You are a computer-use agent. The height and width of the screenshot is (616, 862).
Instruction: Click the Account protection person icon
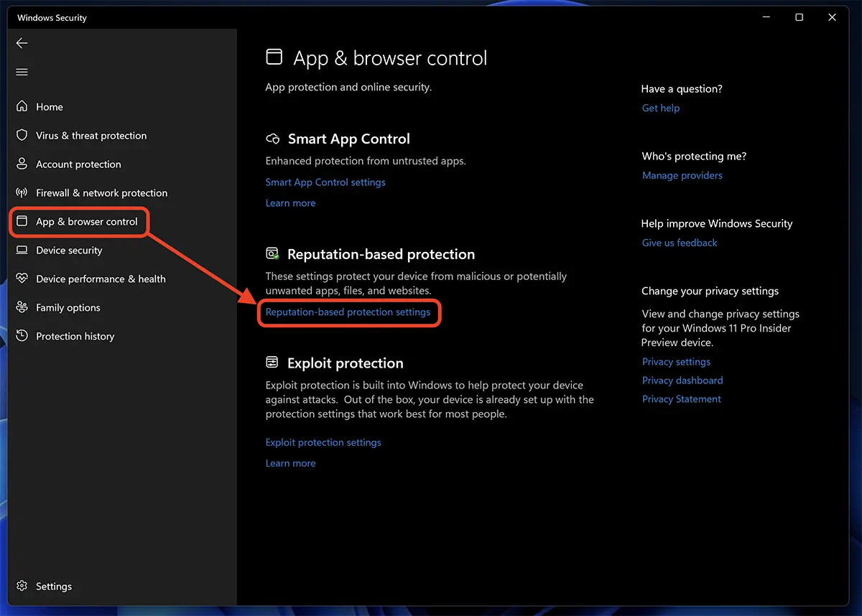[22, 164]
